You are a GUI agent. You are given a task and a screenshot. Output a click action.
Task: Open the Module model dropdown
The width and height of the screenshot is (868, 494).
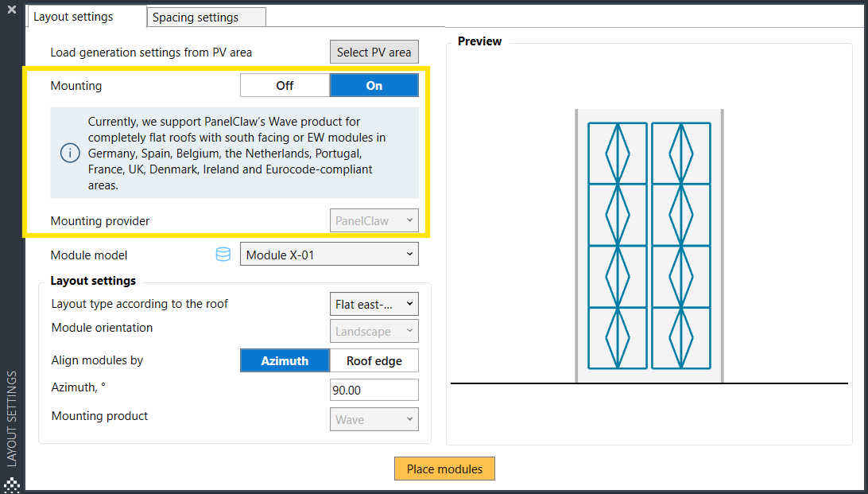[329, 255]
